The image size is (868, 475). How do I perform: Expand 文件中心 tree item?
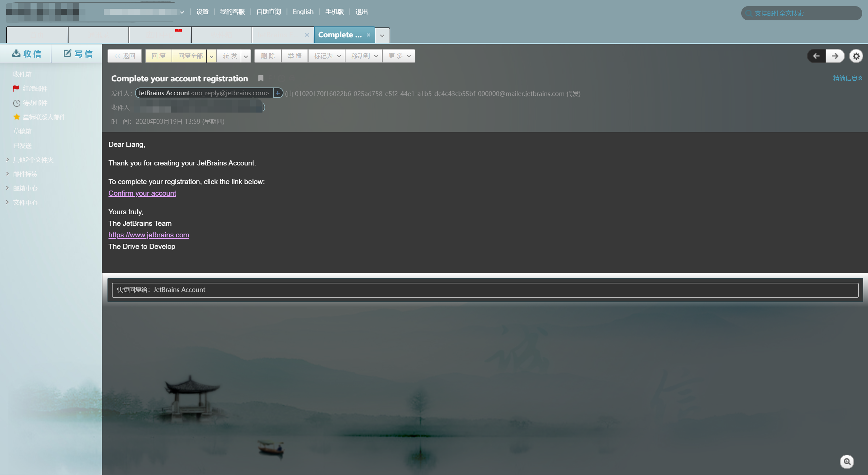(x=7, y=202)
